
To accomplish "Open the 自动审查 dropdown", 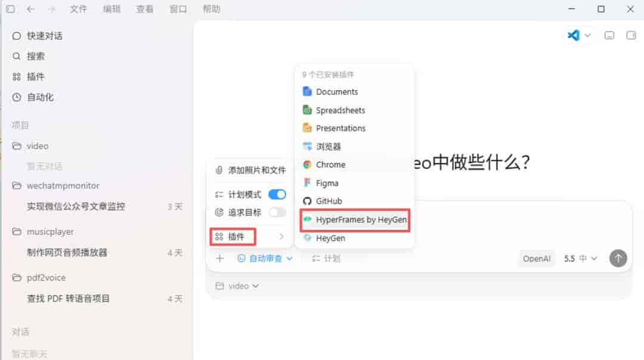I will tap(265, 259).
